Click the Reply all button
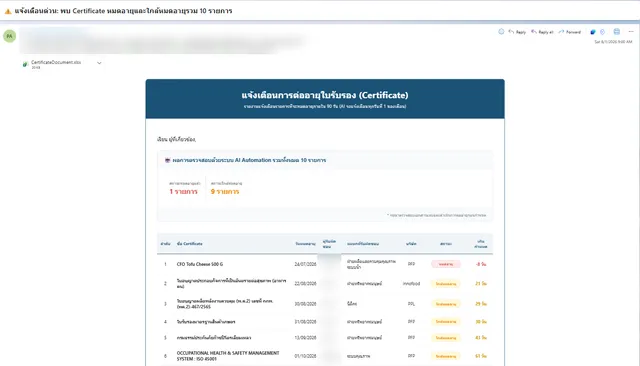This screenshot has height=366, width=640. [542, 32]
